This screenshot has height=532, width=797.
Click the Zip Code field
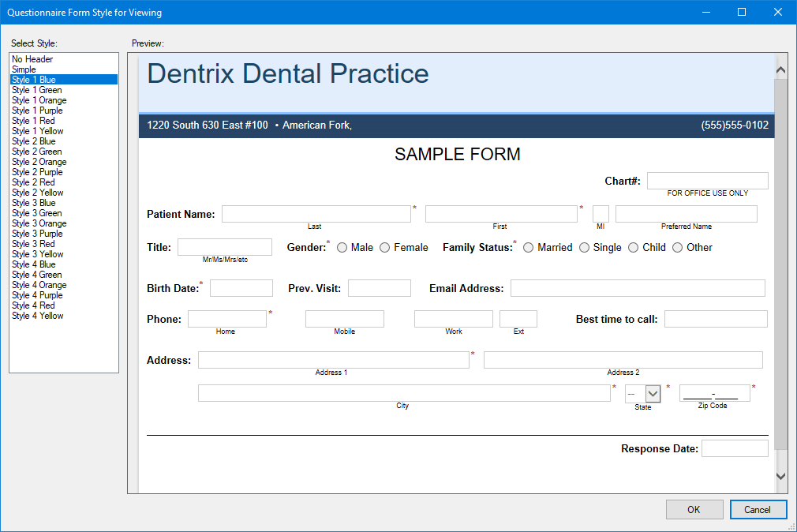pos(714,393)
